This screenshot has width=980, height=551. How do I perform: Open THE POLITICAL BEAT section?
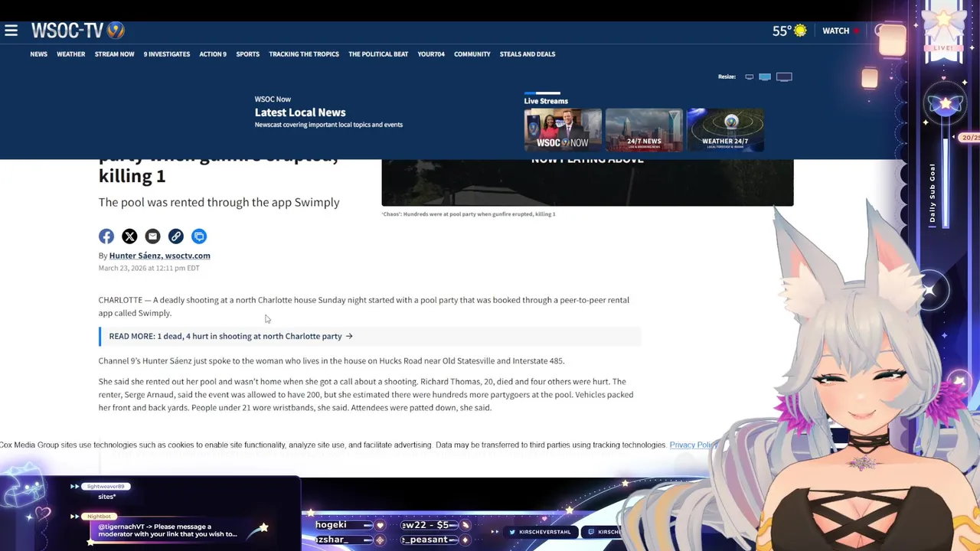[378, 54]
